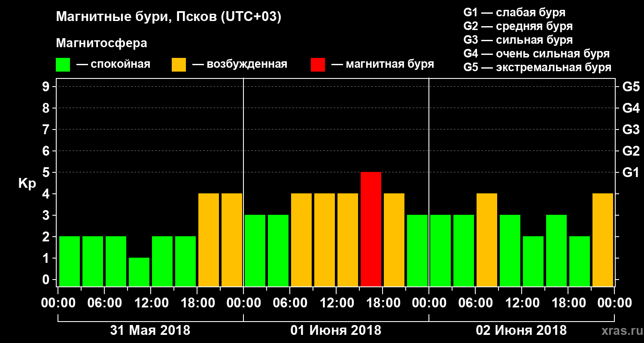Click the 'G3 — сильная буря' legend line

point(518,40)
